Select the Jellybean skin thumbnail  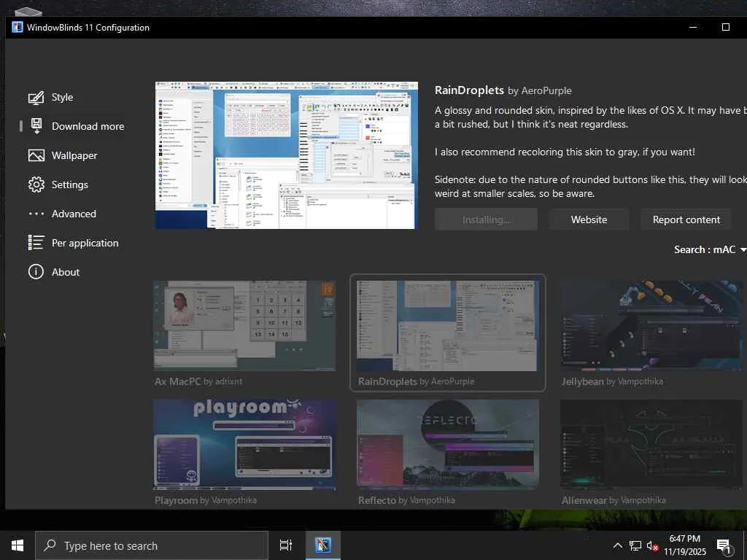click(x=651, y=325)
